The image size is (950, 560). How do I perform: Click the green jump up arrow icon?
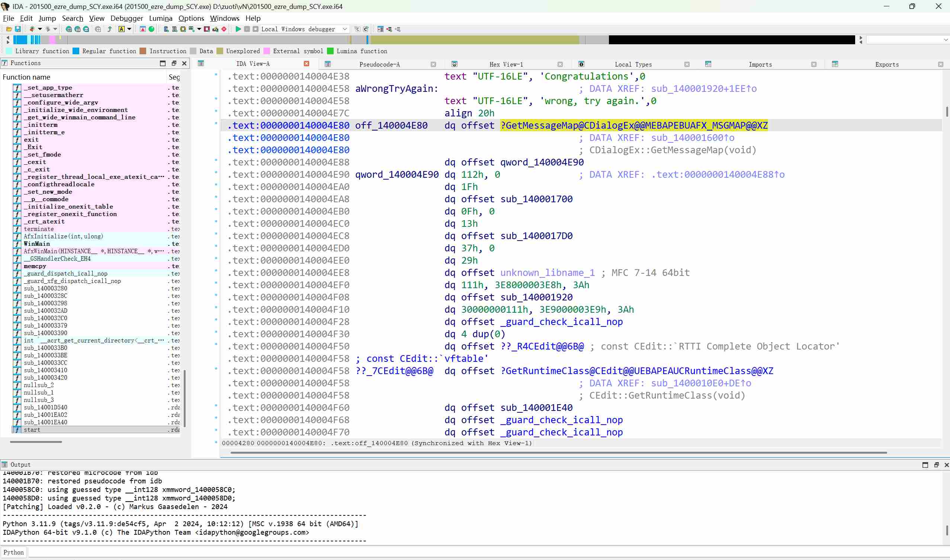pos(110,29)
